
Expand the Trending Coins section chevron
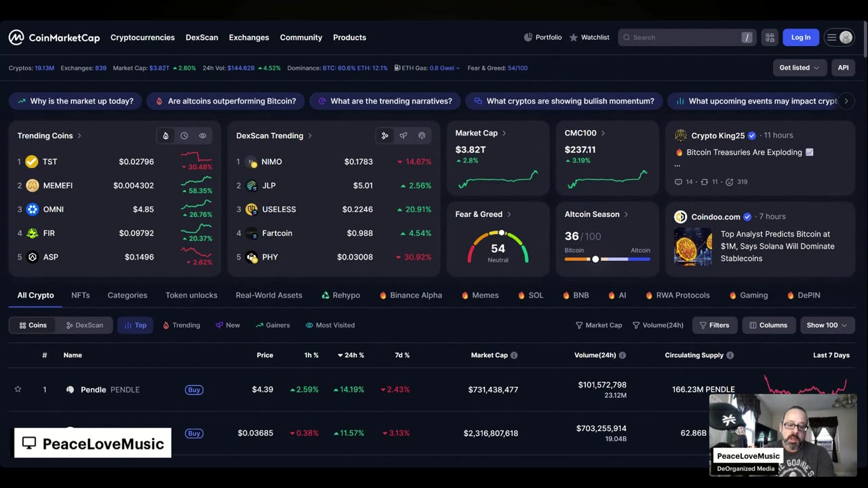79,136
